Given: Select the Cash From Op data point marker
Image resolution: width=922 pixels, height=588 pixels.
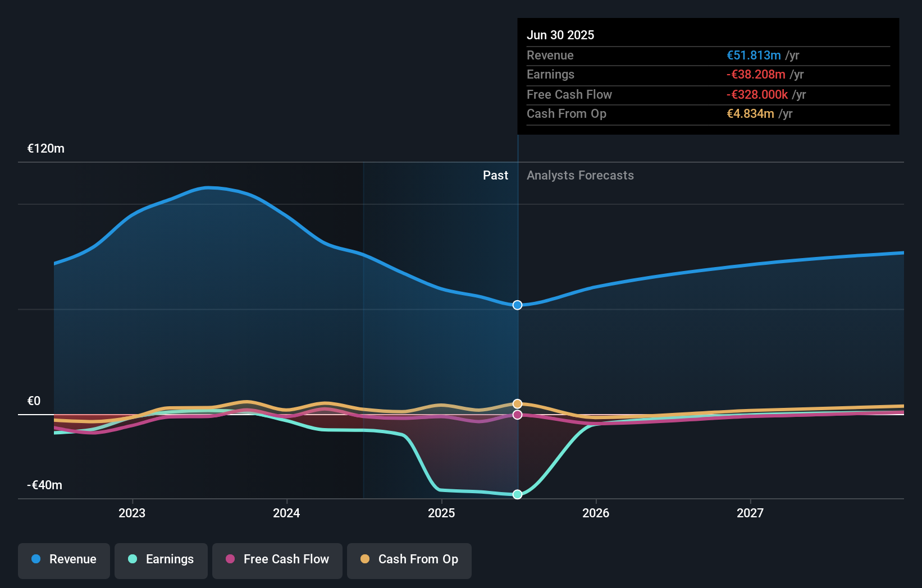Looking at the screenshot, I should tap(518, 404).
